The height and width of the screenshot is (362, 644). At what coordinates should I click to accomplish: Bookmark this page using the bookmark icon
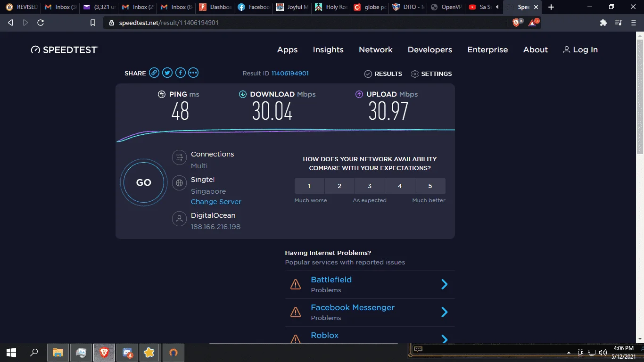pyautogui.click(x=93, y=23)
